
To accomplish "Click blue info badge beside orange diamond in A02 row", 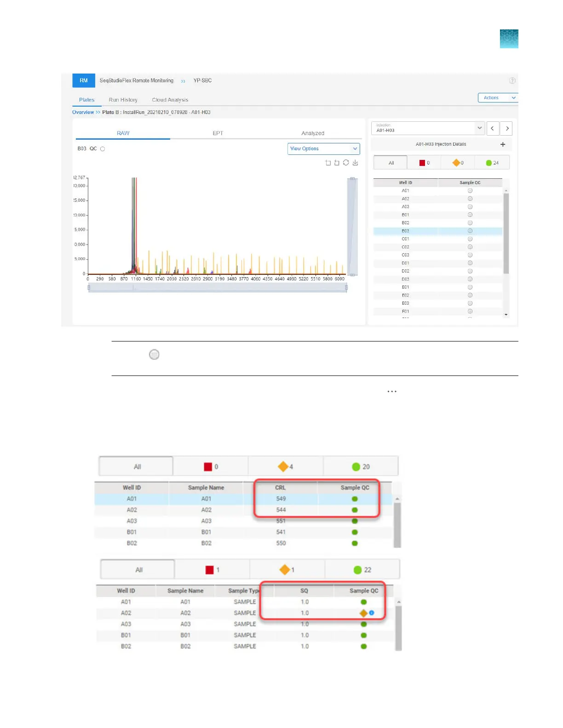I will [371, 613].
